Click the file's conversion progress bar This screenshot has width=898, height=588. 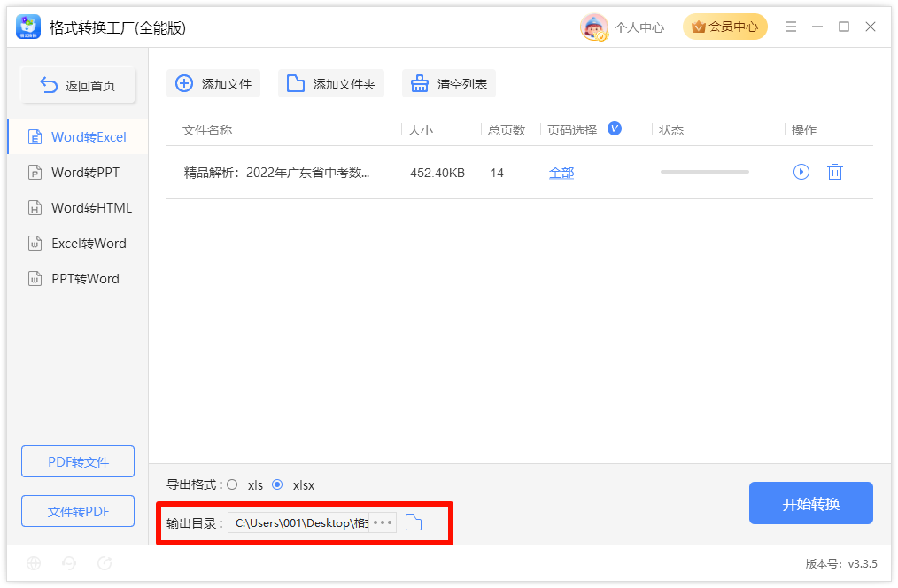(x=704, y=172)
